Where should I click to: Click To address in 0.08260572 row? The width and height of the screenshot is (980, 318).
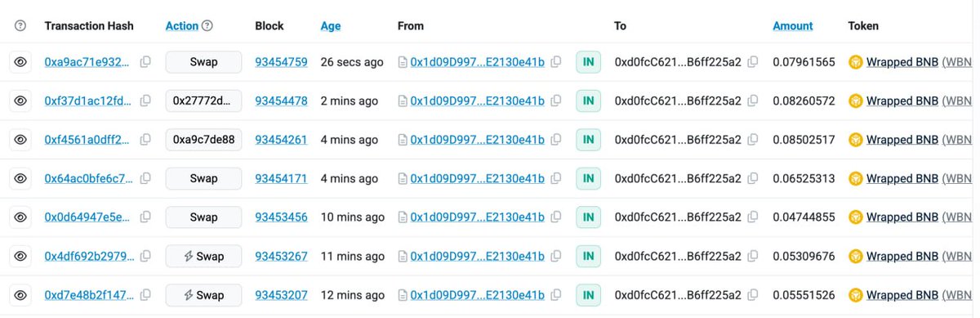click(678, 101)
